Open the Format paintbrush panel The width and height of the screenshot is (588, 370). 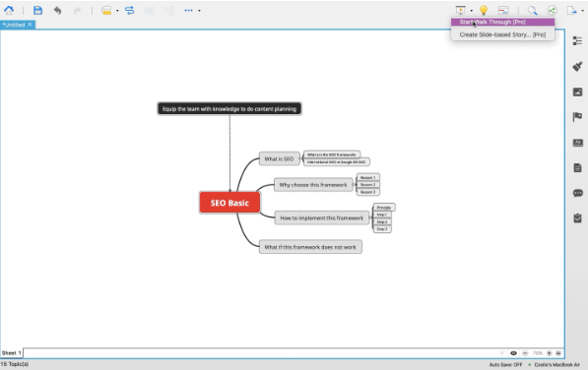[x=577, y=66]
